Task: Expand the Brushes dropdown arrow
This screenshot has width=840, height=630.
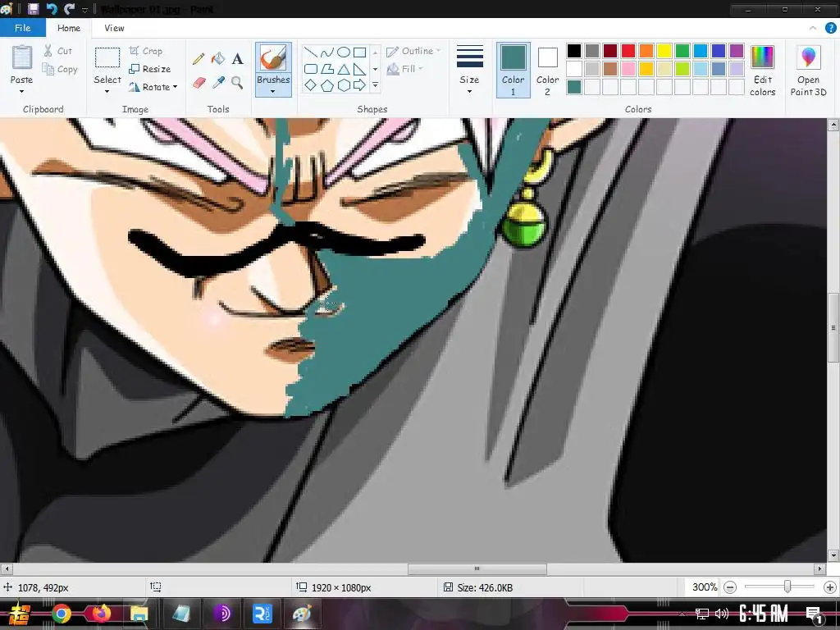Action: click(x=273, y=91)
